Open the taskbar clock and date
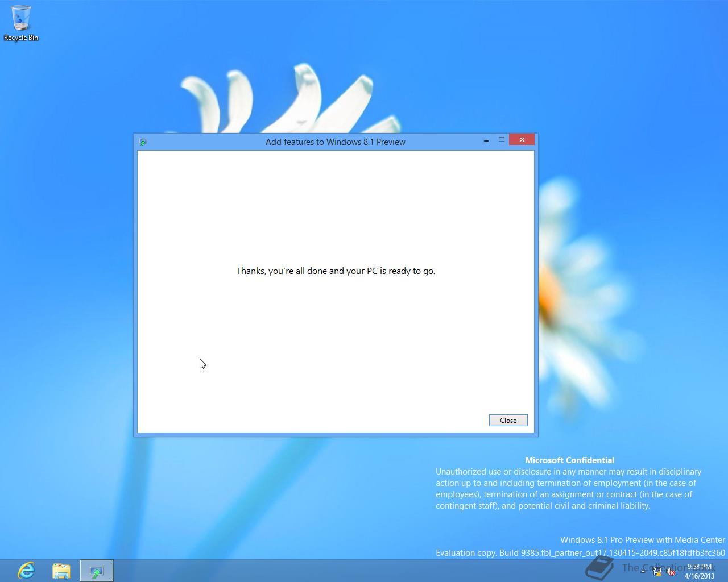 tap(699, 571)
